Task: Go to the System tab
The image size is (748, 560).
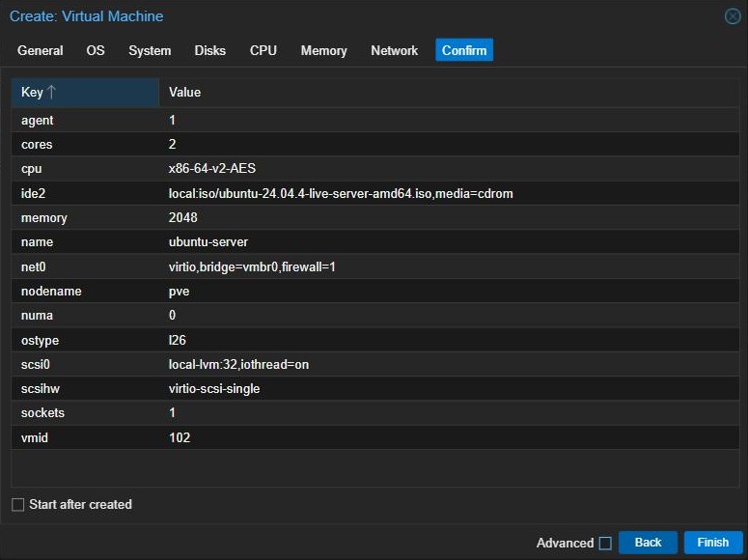Action: [150, 50]
